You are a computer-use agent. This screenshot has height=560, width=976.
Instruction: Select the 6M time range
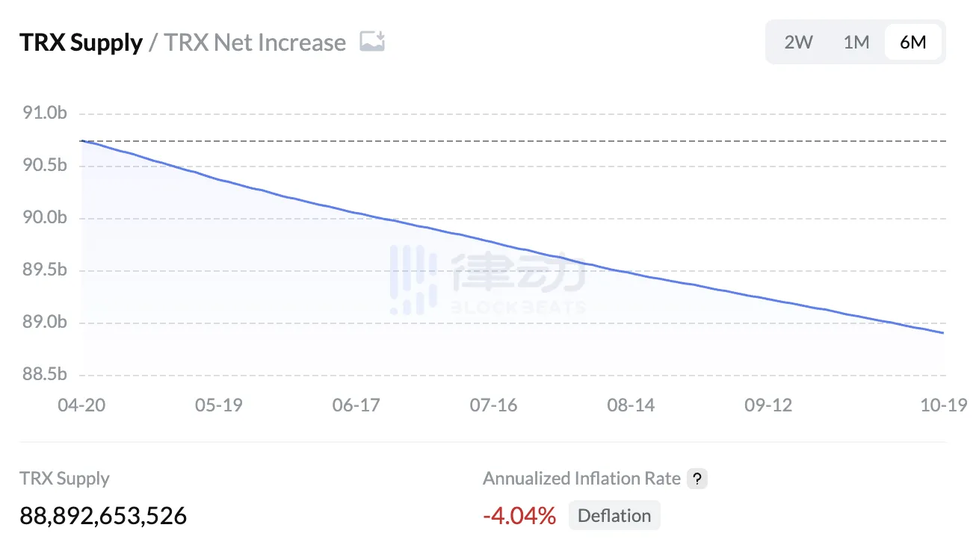tap(913, 42)
